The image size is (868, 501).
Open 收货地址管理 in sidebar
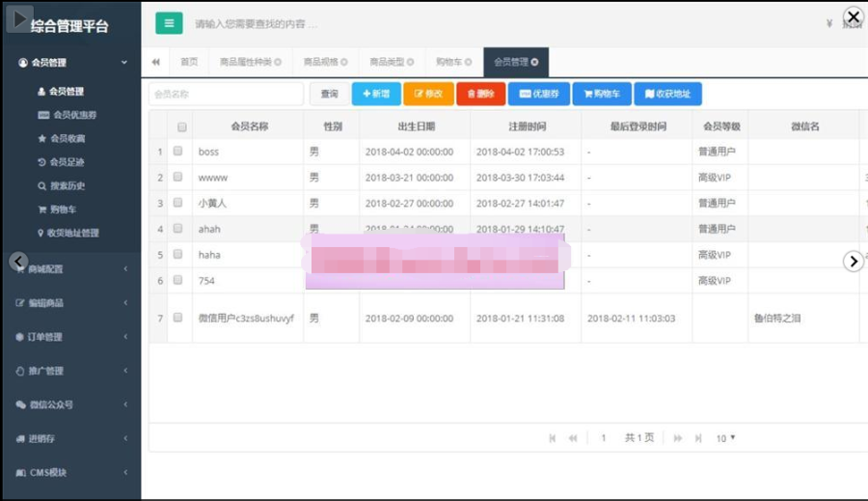(68, 233)
